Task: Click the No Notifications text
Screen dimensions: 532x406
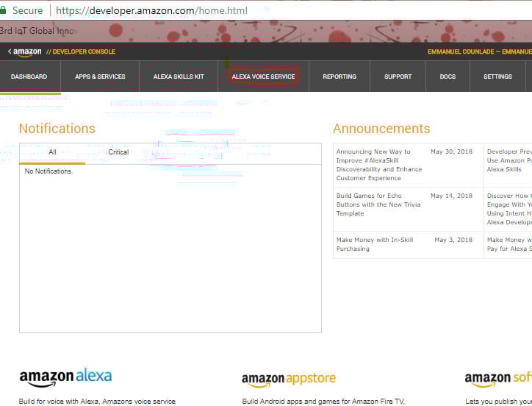Action: [48, 171]
